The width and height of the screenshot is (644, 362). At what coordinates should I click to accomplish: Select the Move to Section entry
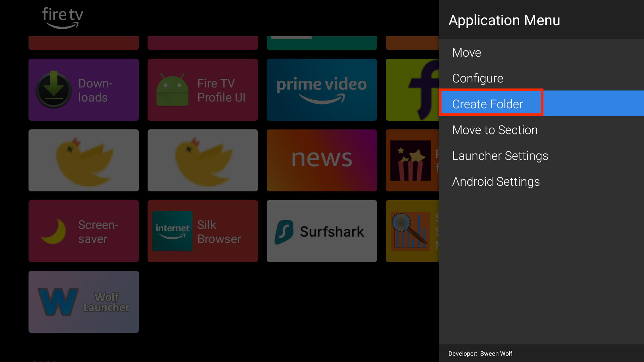(x=541, y=130)
